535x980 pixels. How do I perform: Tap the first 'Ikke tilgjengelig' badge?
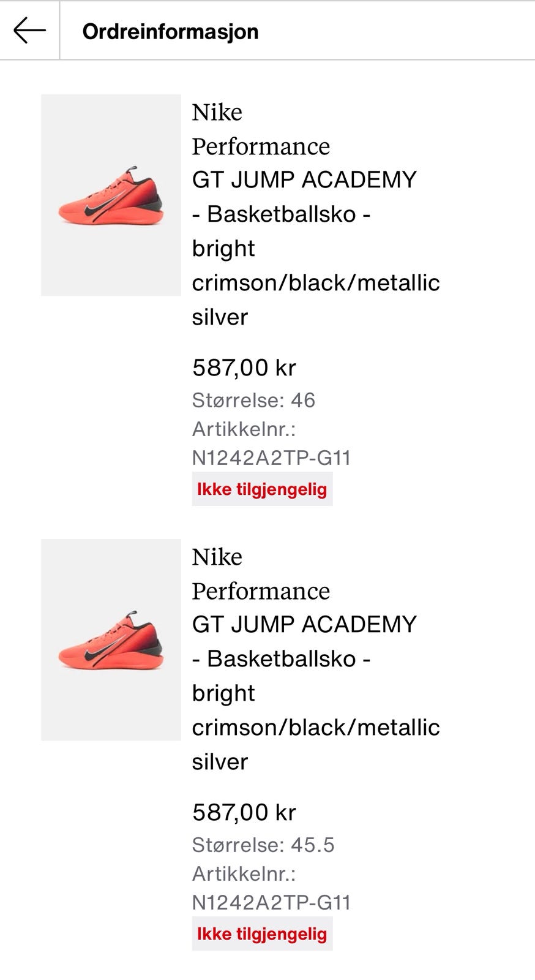click(x=262, y=489)
